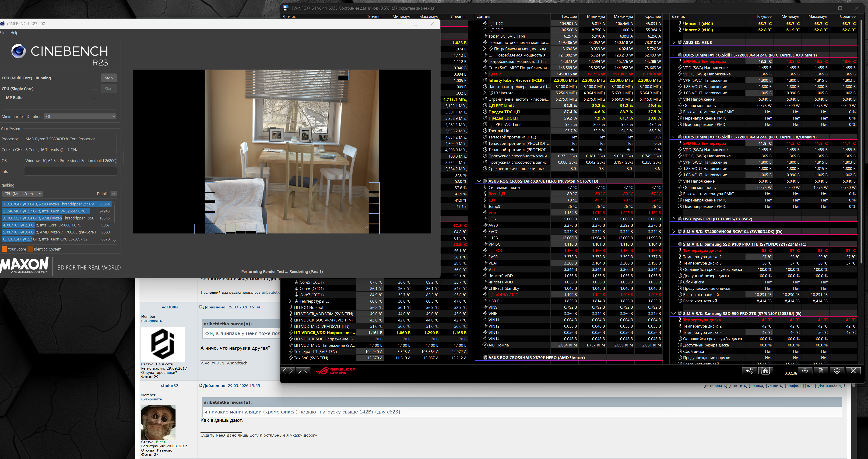Click the Your Score orange color swatch
This screenshot has width=868, height=459.
point(4,249)
